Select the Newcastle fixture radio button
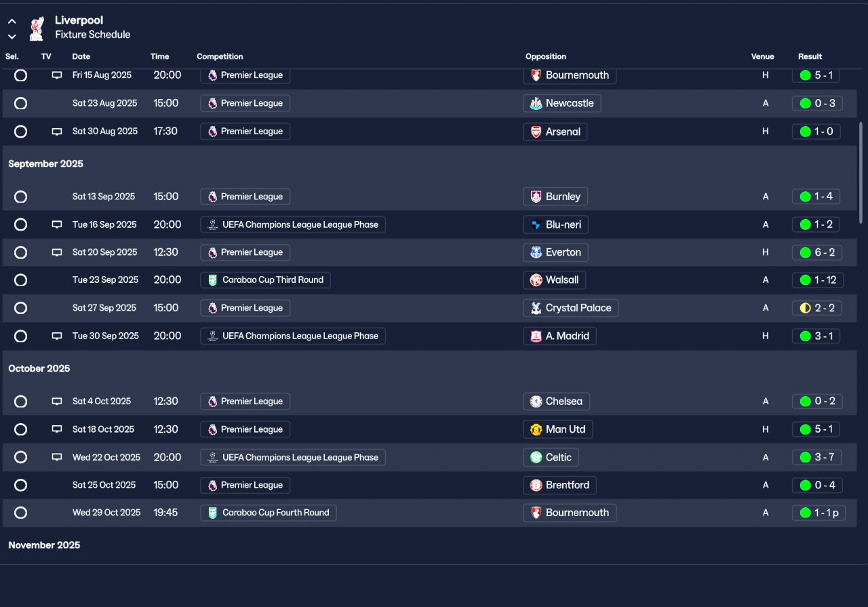This screenshot has height=607, width=868. click(21, 103)
